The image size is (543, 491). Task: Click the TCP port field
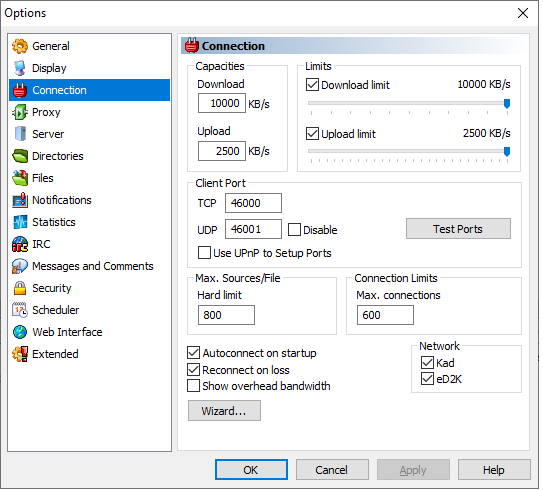coord(254,204)
